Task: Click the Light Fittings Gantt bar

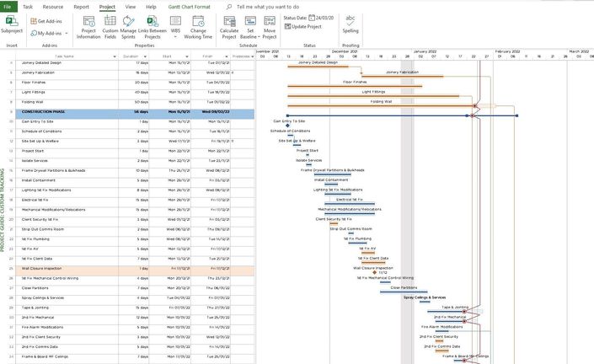Action: pyautogui.click(x=373, y=96)
